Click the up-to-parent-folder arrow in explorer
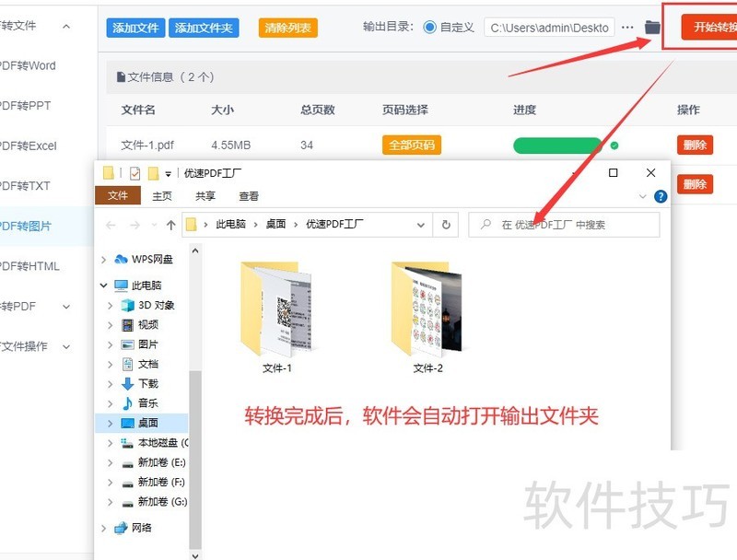Viewport: 737px width, 560px height. point(170,224)
